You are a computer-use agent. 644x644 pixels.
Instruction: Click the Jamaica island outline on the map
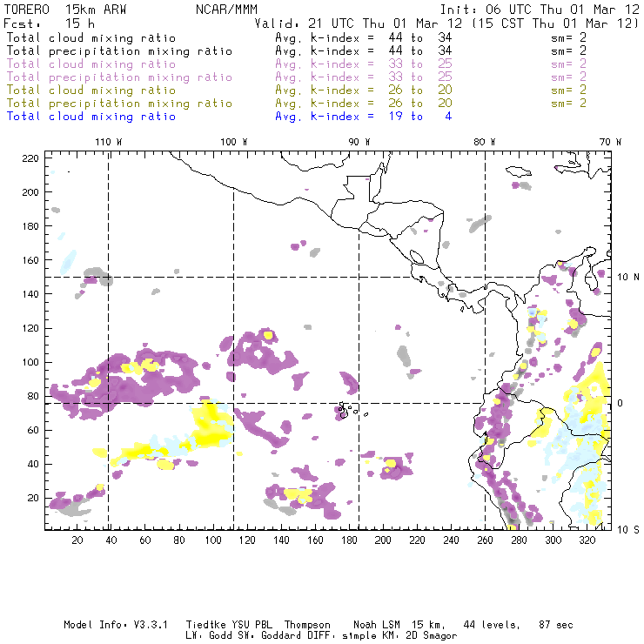tap(519, 171)
